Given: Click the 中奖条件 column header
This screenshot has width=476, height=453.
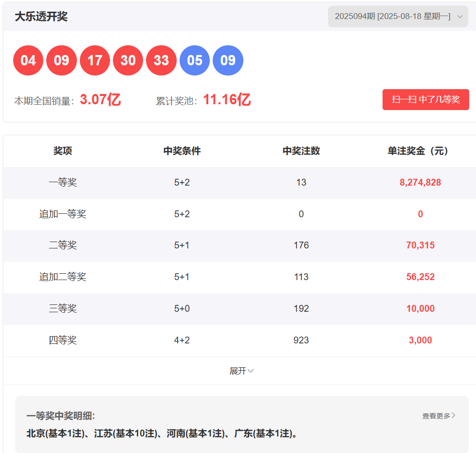Looking at the screenshot, I should 182,151.
